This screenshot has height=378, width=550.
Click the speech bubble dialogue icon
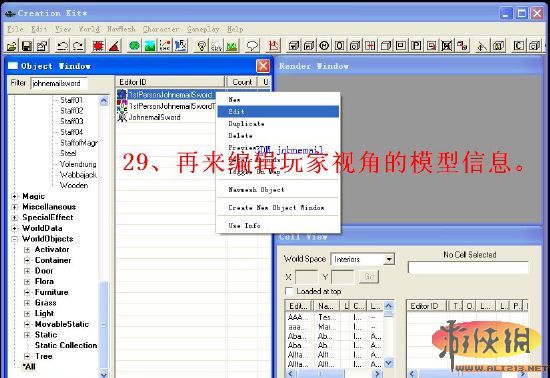point(252,46)
